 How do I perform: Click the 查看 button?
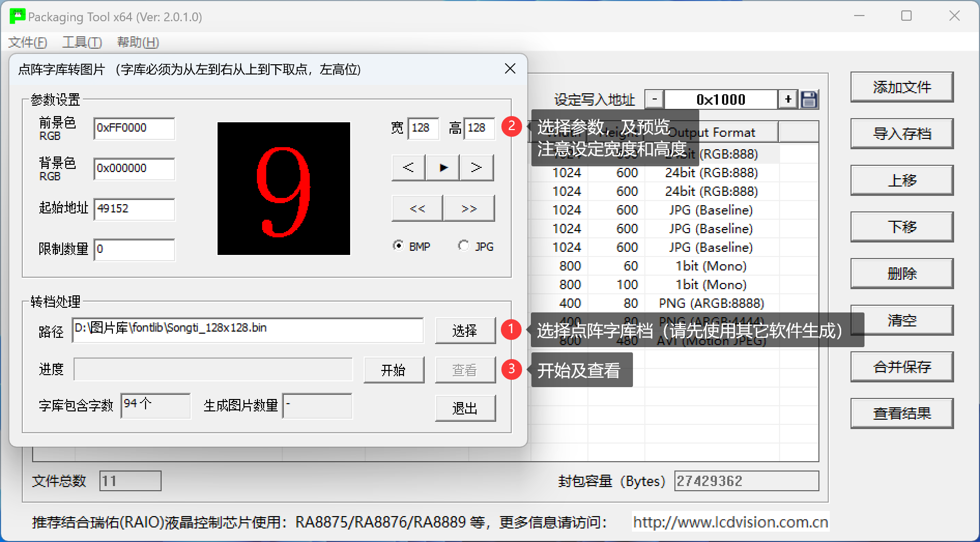point(465,370)
